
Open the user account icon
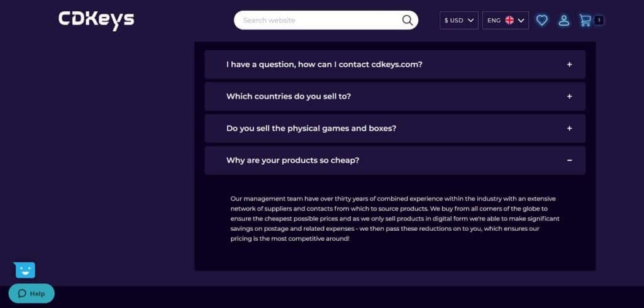click(564, 20)
